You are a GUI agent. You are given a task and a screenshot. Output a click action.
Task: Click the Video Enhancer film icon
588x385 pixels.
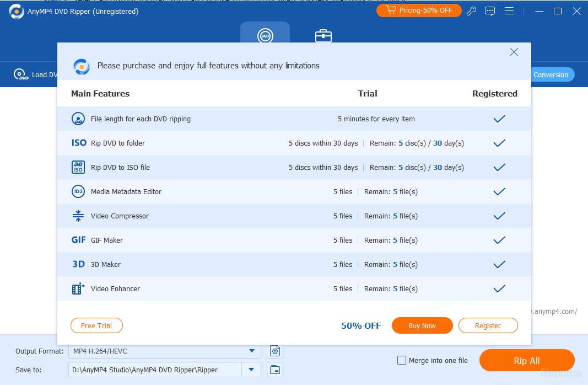tap(78, 288)
